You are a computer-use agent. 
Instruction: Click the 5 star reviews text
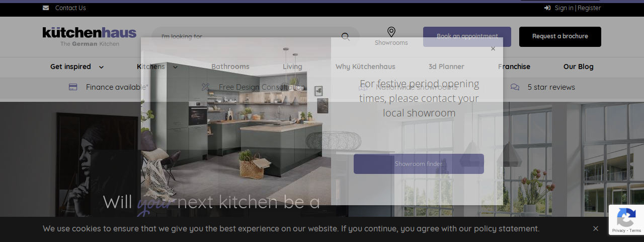(x=551, y=87)
